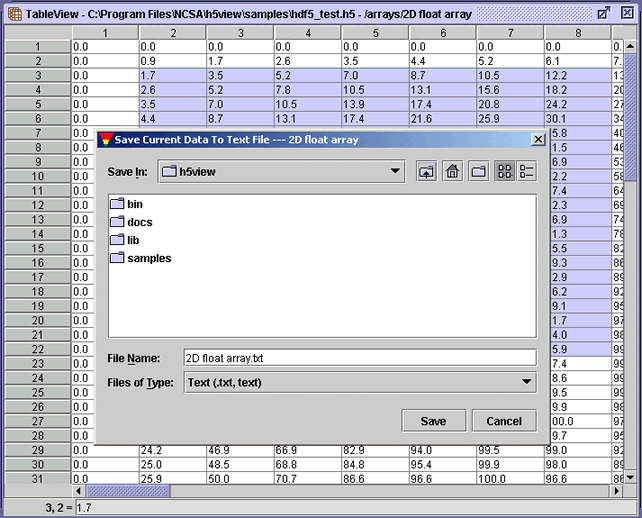Image resolution: width=642 pixels, height=518 pixels.
Task: Click cell value 0.9 in row 2
Action: tap(173, 61)
